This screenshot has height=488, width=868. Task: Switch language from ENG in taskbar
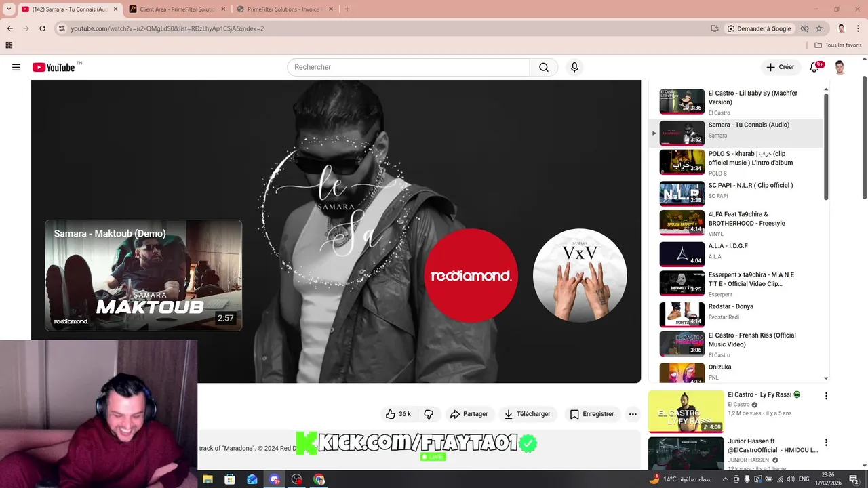tap(804, 479)
